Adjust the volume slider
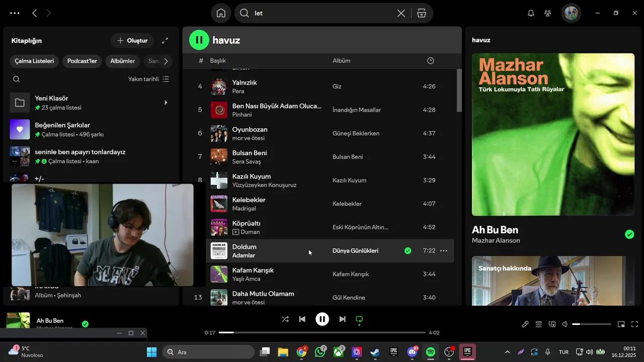644x362 pixels. click(x=592, y=324)
